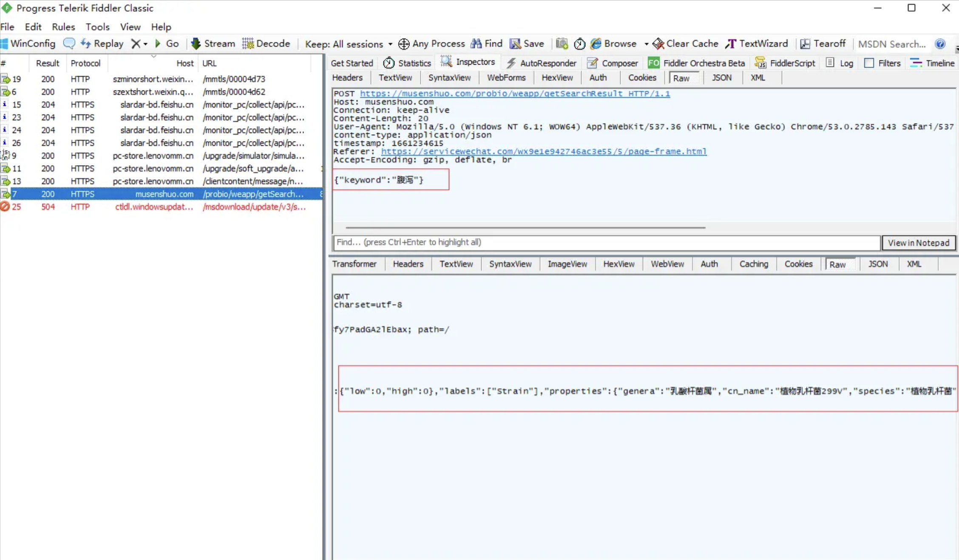The image size is (959, 560).
Task: Select response XML tab
Action: coord(914,264)
